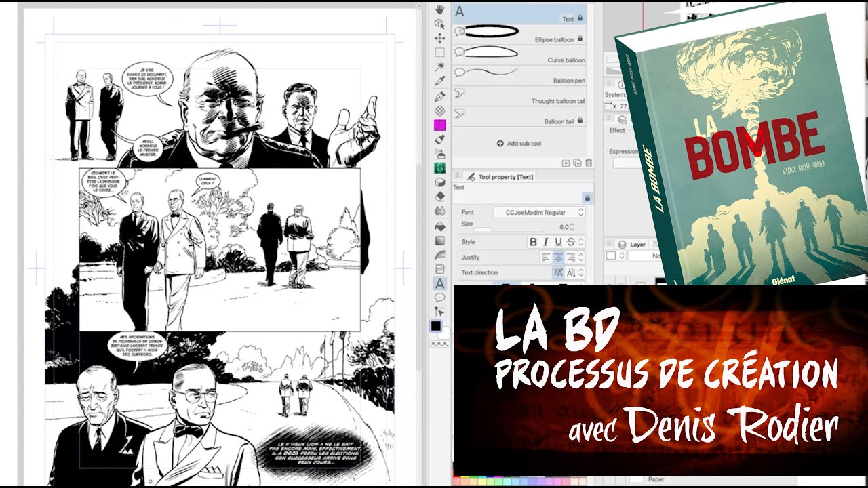Select the green S custom tool
Image resolution: width=868 pixels, height=488 pixels.
(439, 167)
